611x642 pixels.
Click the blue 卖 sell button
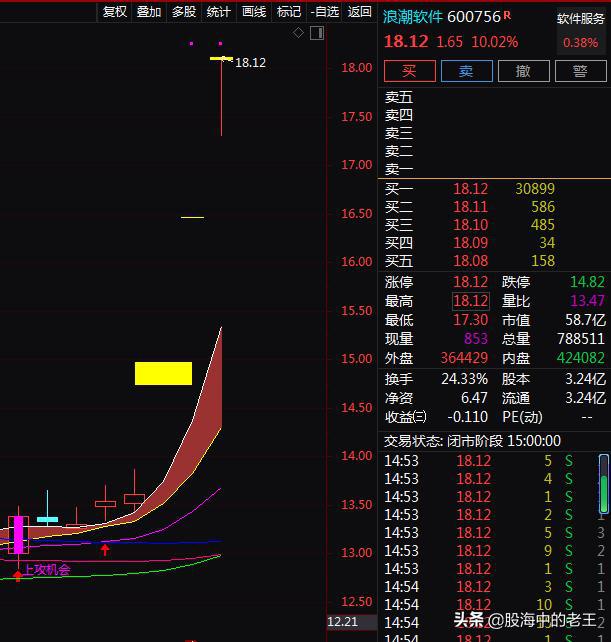pyautogui.click(x=466, y=71)
